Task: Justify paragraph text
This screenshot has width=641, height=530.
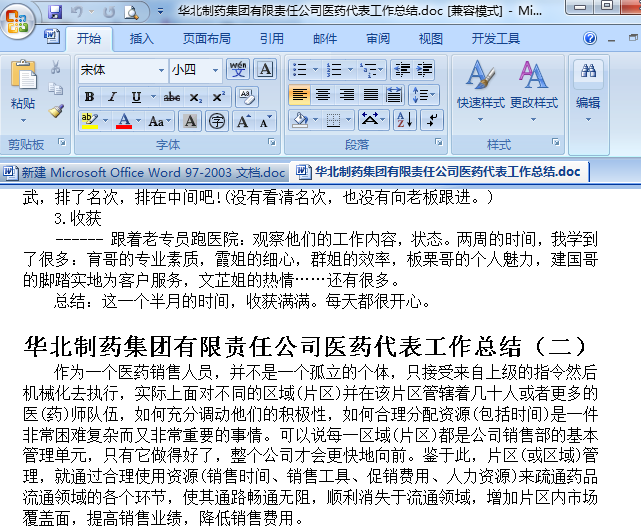Action: [x=371, y=95]
